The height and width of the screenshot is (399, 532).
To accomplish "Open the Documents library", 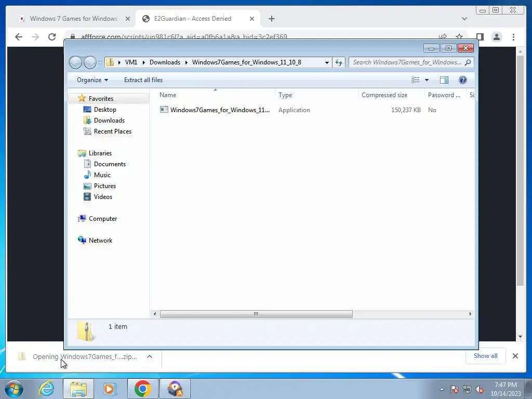I will tap(110, 164).
